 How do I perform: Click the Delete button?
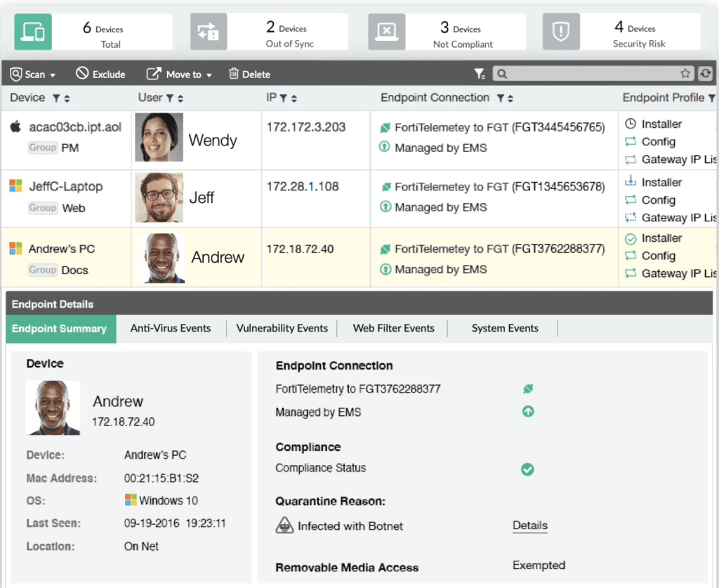249,74
